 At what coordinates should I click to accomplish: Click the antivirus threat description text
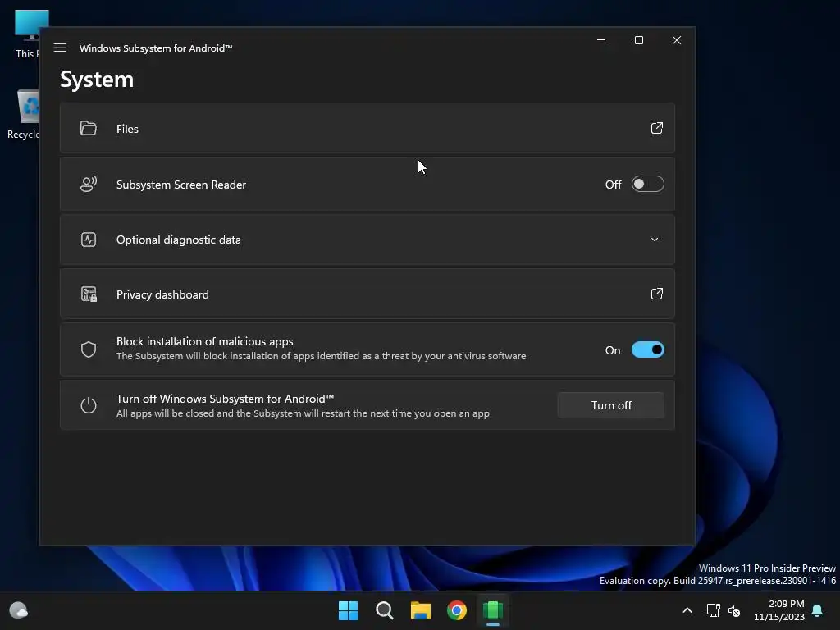[321, 356]
